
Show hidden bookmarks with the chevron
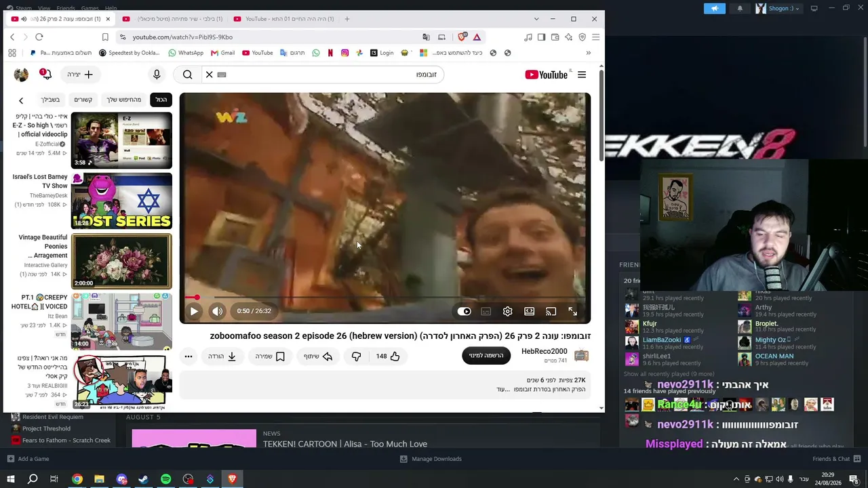click(x=588, y=53)
